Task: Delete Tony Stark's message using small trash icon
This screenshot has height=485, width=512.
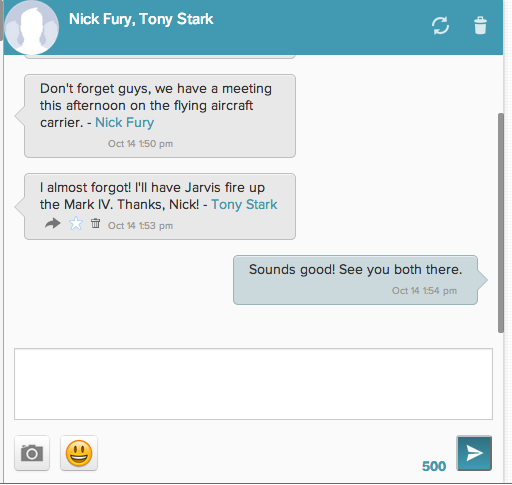Action: tap(96, 223)
